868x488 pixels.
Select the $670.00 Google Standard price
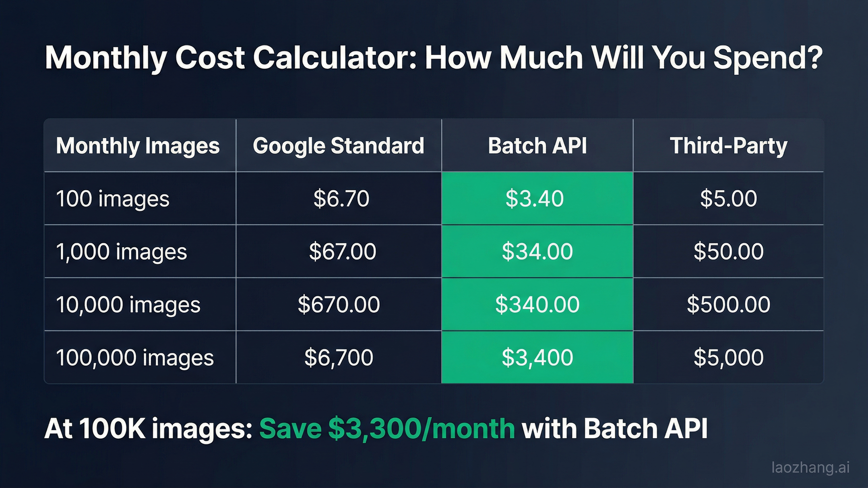[x=339, y=304]
